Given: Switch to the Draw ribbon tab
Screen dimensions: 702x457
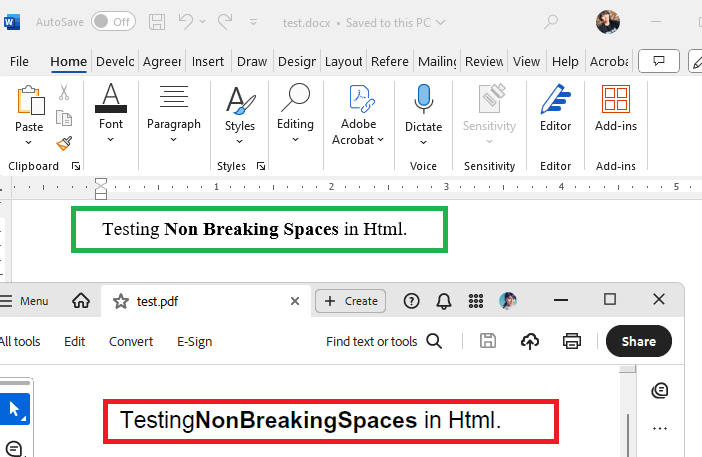Looking at the screenshot, I should (x=252, y=61).
